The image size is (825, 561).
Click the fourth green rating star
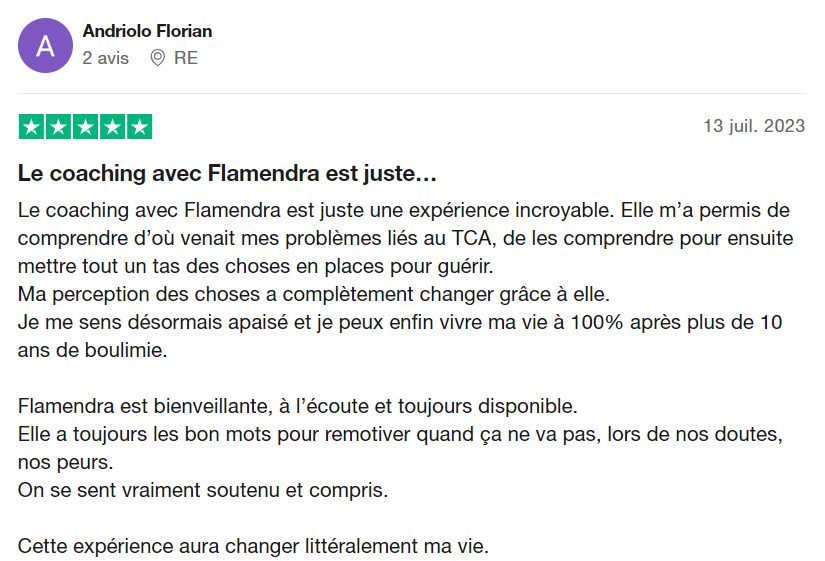coord(112,127)
